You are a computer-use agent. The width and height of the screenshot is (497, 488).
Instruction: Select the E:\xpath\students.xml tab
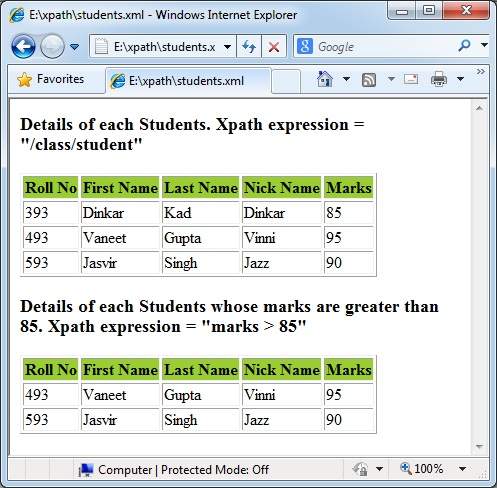(187, 81)
